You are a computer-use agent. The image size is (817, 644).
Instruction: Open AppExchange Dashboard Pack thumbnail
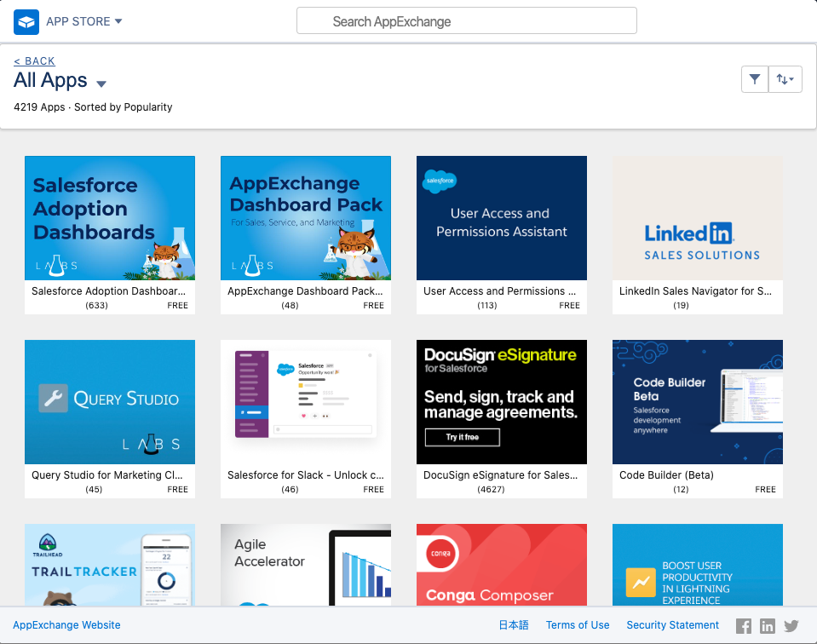pos(306,218)
